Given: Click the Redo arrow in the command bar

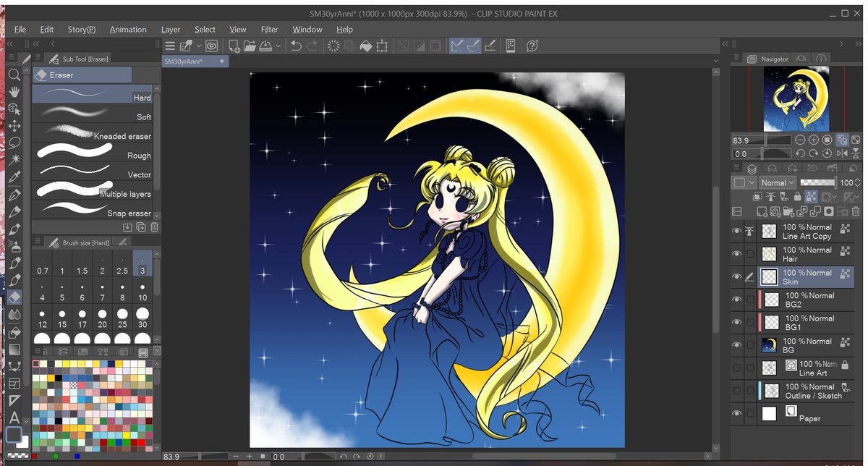Looking at the screenshot, I should 312,46.
